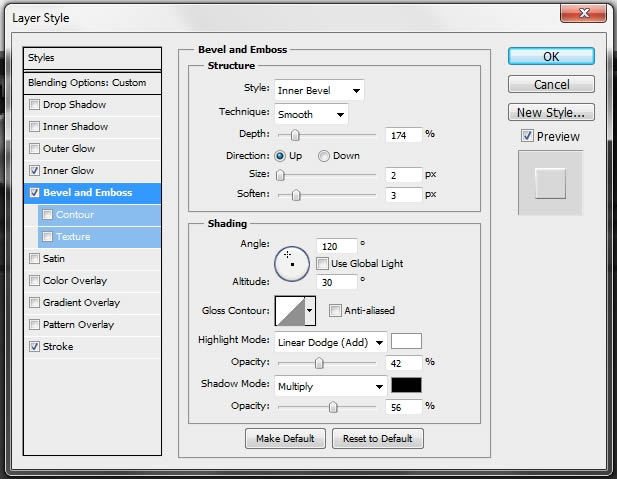Viewport: 617px width, 479px height.
Task: Click the Altitude field showing 30
Action: tap(337, 282)
